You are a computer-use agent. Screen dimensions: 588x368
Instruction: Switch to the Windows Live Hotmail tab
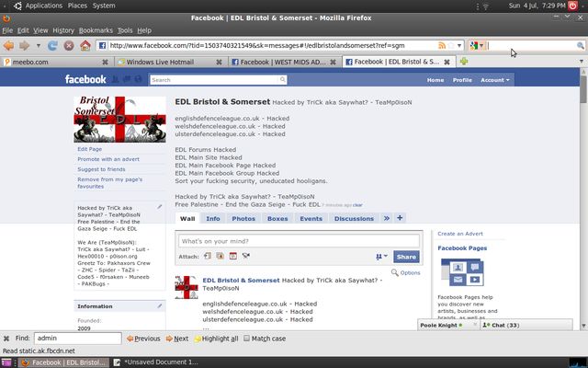pos(165,62)
